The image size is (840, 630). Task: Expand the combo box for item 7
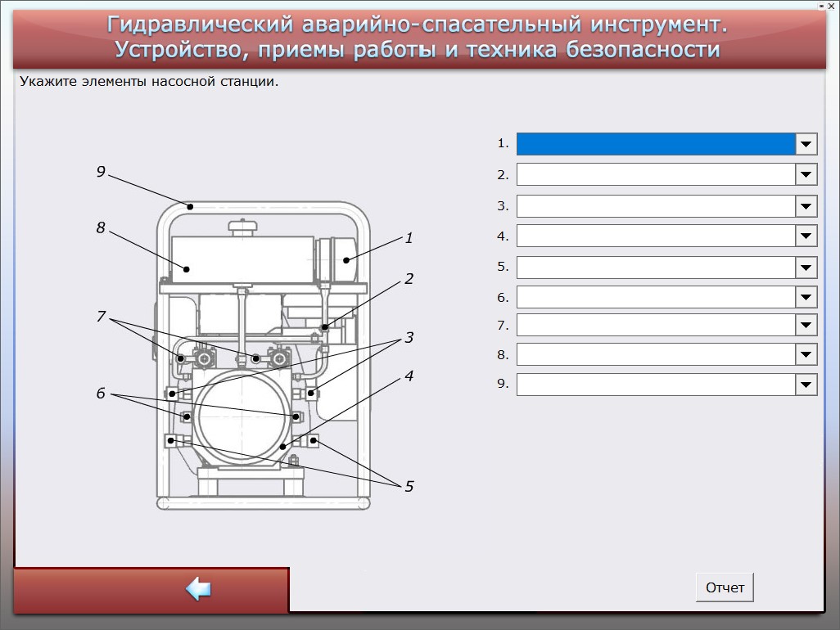806,326
